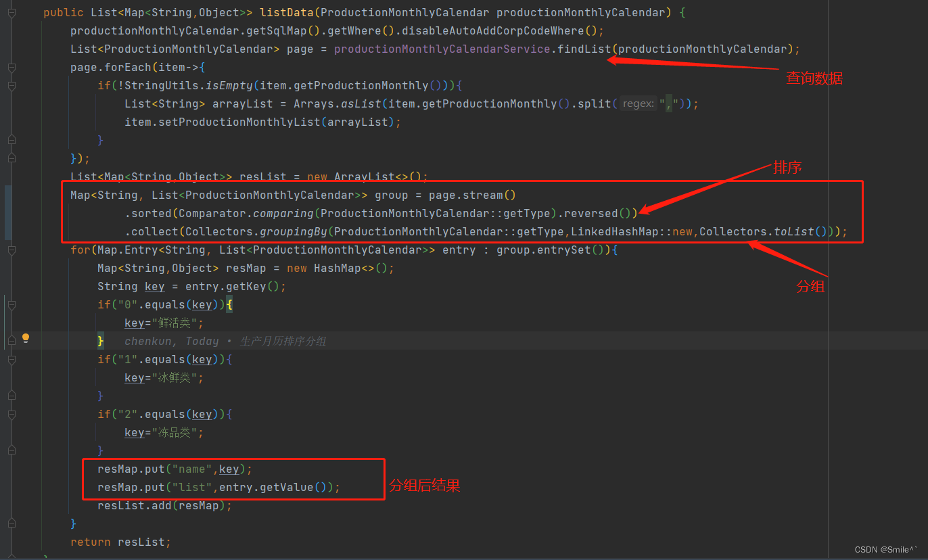
Task: Click resList.add(resMap) statement
Action: pos(165,506)
